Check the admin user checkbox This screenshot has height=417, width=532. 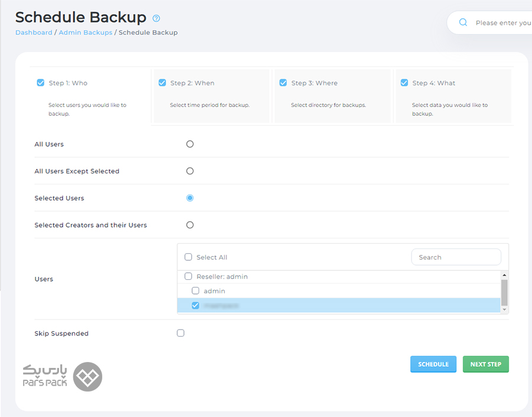click(x=196, y=290)
